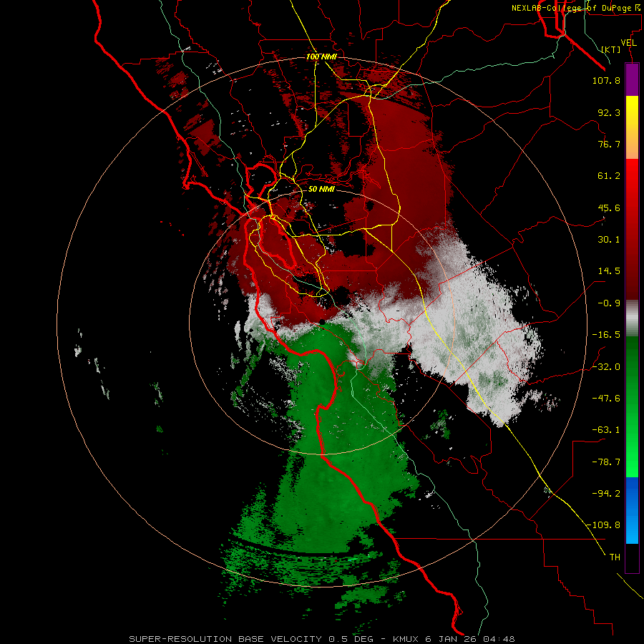This screenshot has width=644, height=644.
Task: Select the -94.2 legend value
Action: pyautogui.click(x=606, y=493)
